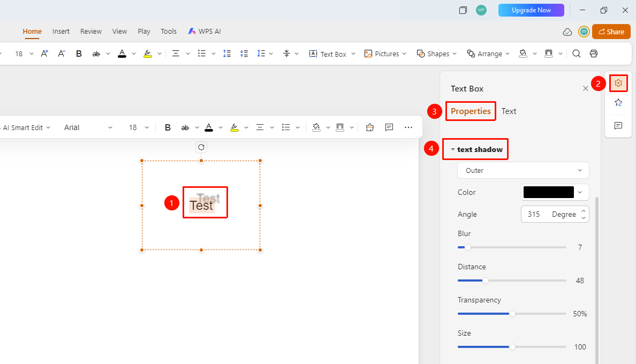The image size is (636, 364).
Task: Close the Text Box panel
Action: tap(585, 88)
